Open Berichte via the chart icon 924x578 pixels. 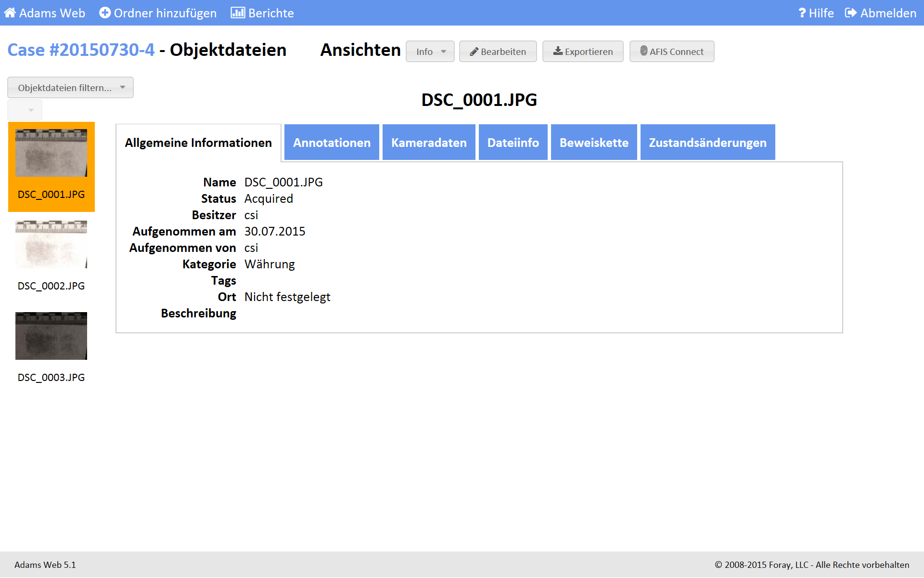(237, 13)
